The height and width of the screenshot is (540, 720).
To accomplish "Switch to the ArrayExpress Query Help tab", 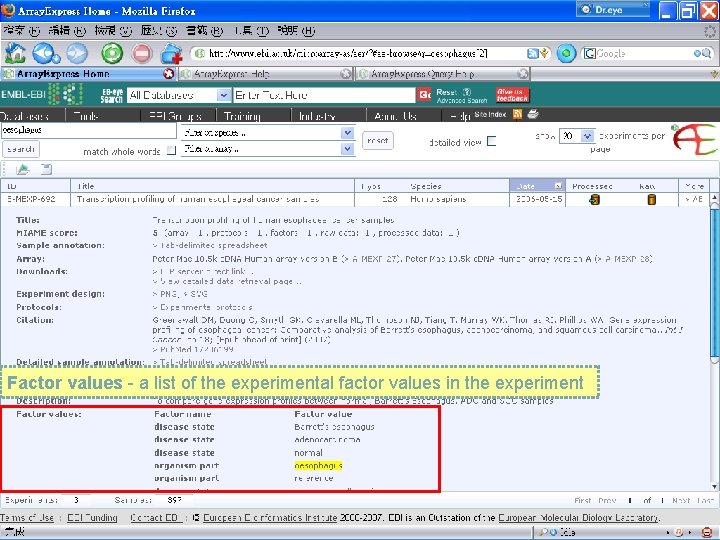I will click(443, 73).
